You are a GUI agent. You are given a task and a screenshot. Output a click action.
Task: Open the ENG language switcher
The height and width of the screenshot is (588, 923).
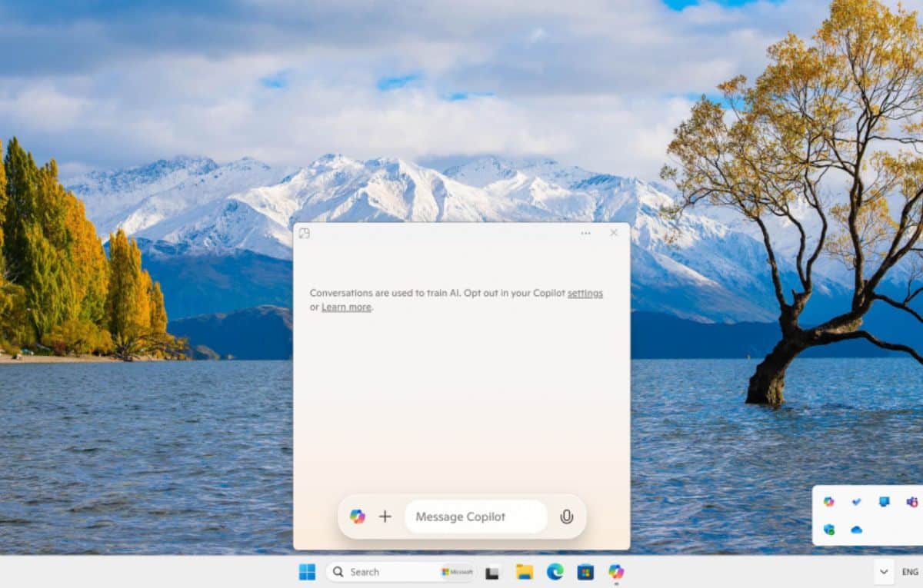tap(910, 572)
